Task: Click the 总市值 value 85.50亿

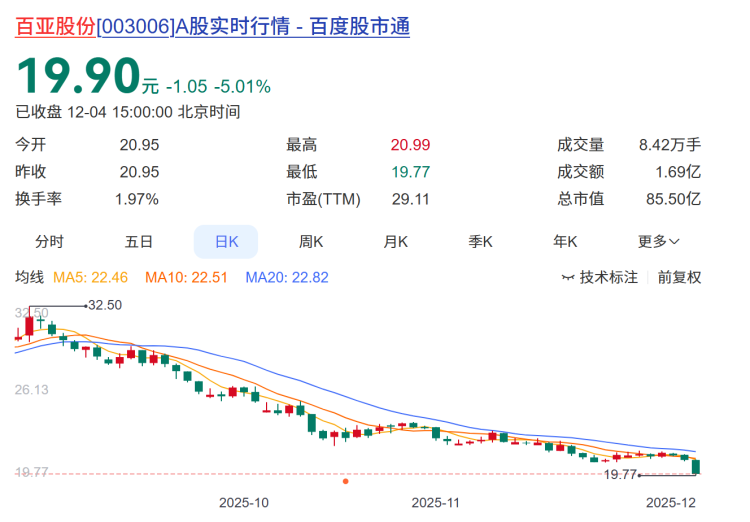Action: pyautogui.click(x=673, y=199)
